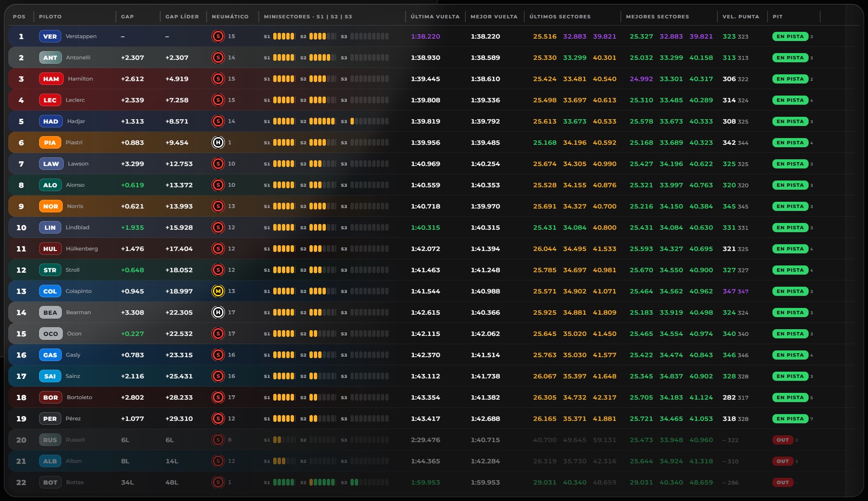
Task: Click the S2 minisector bar for Hadjar
Action: (x=322, y=121)
